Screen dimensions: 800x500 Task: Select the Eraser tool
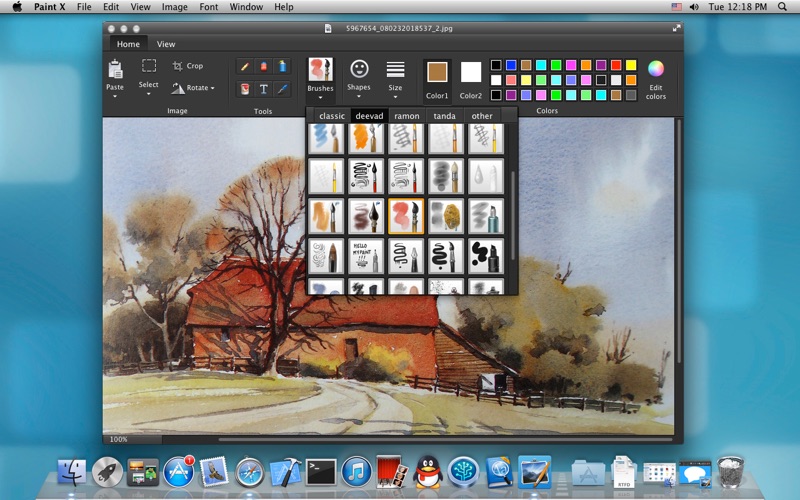click(x=264, y=67)
